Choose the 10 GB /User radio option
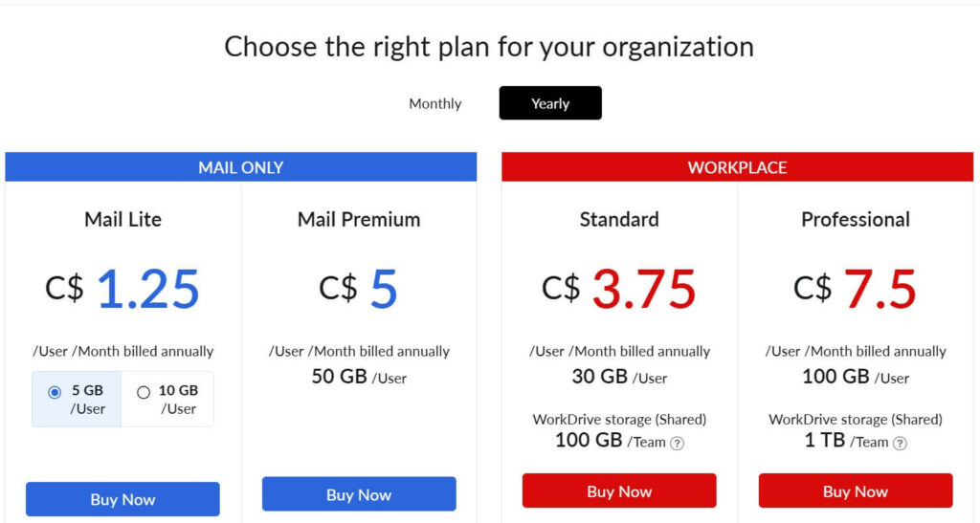 click(x=144, y=391)
